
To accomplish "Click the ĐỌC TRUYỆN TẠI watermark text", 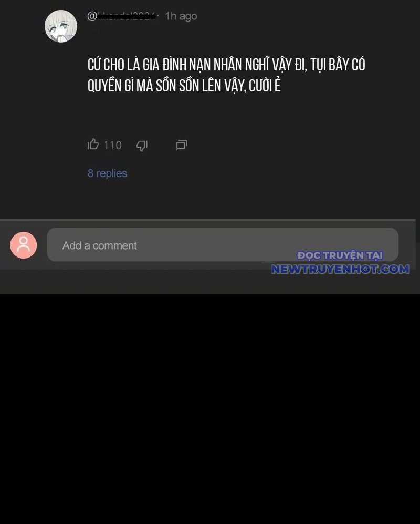I will coord(340,255).
